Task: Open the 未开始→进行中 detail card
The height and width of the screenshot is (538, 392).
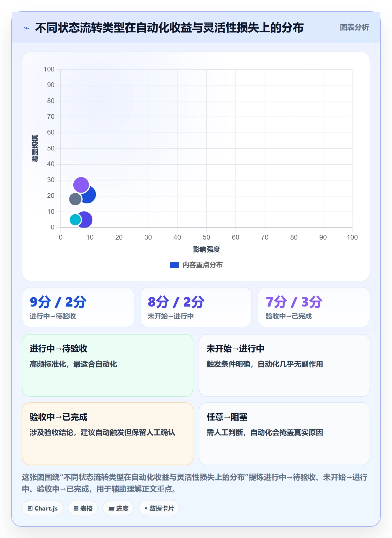Action: [x=284, y=365]
